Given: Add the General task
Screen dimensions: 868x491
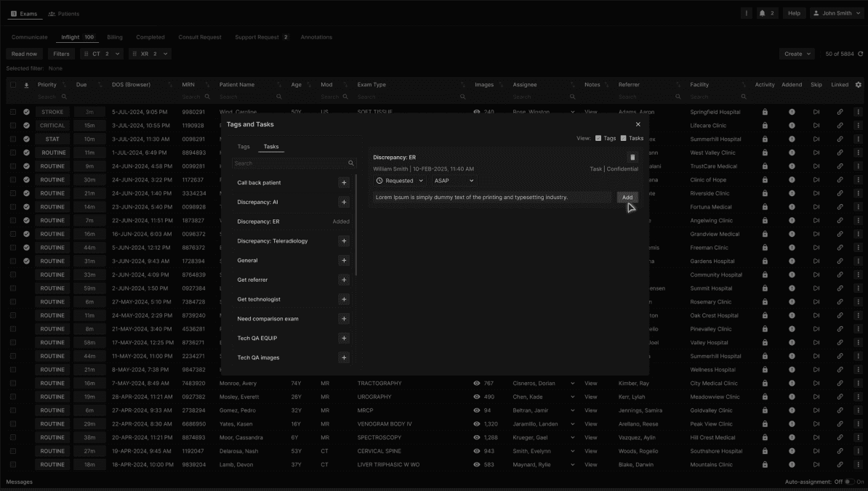Looking at the screenshot, I should 344,261.
